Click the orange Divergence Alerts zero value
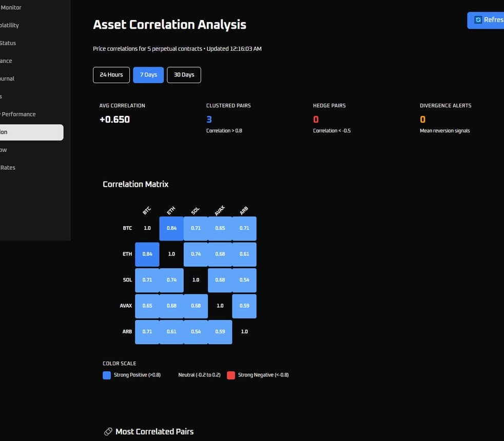The height and width of the screenshot is (441, 504). 422,119
